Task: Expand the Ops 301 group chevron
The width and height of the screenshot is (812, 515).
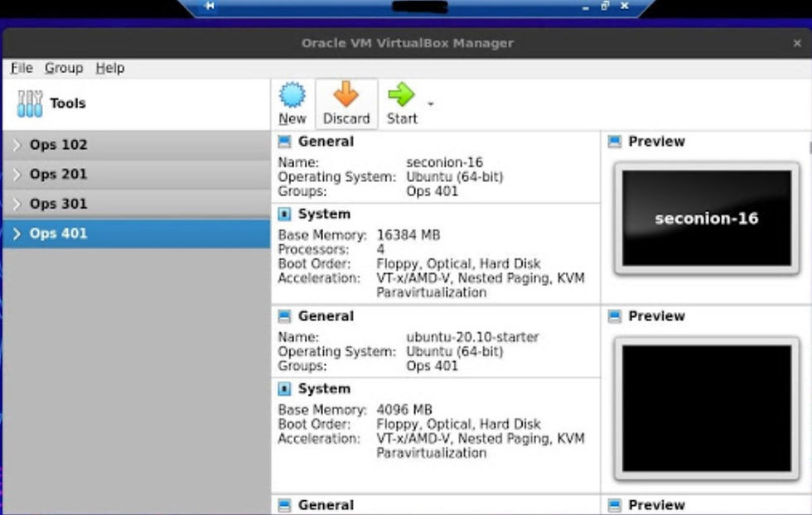Action: click(x=17, y=204)
